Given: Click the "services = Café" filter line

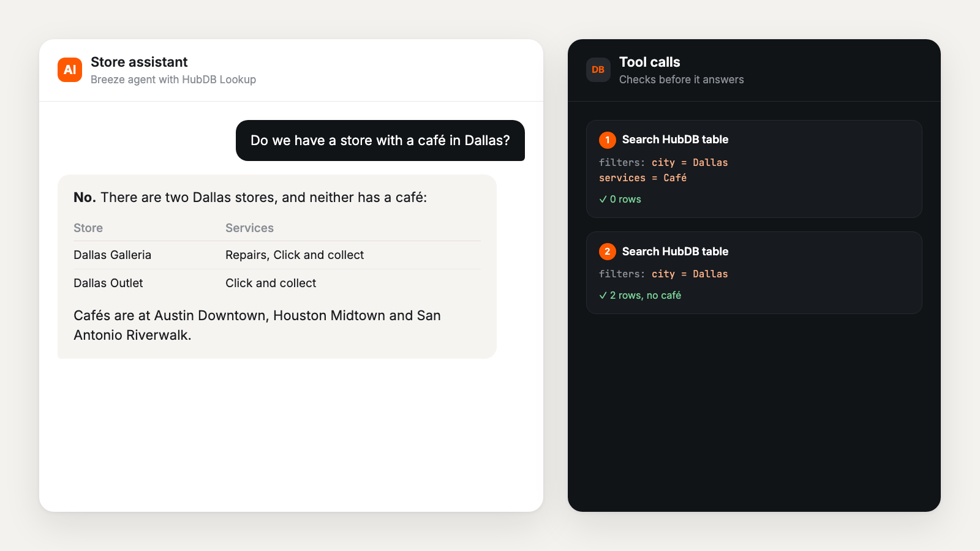Looking at the screenshot, I should [643, 178].
